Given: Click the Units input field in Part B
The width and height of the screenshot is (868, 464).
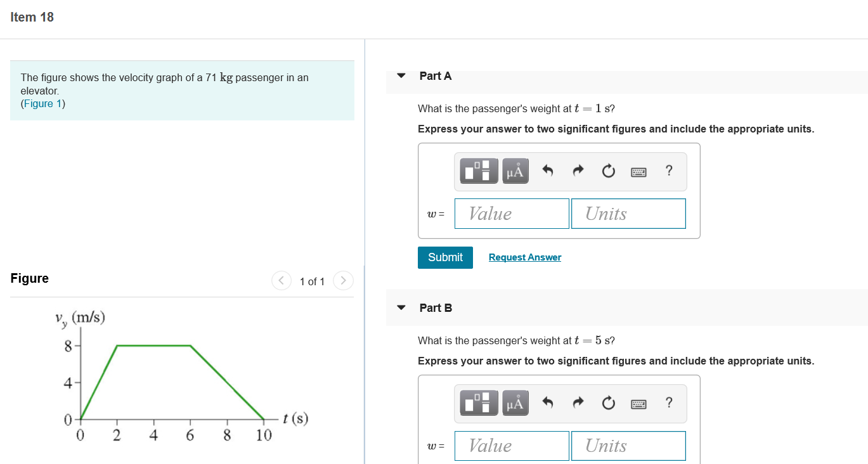Looking at the screenshot, I should 628,446.
